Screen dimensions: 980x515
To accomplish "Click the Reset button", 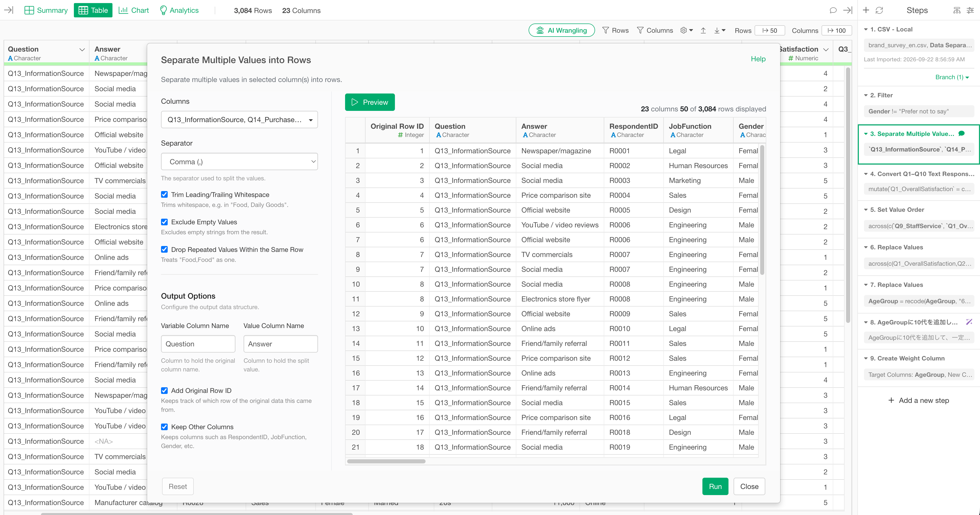I will (x=178, y=486).
